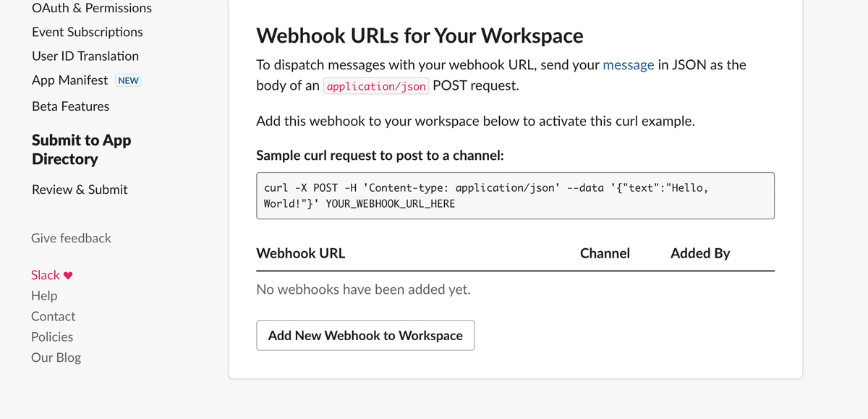Click Add New Webhook to Workspace button

tap(365, 335)
